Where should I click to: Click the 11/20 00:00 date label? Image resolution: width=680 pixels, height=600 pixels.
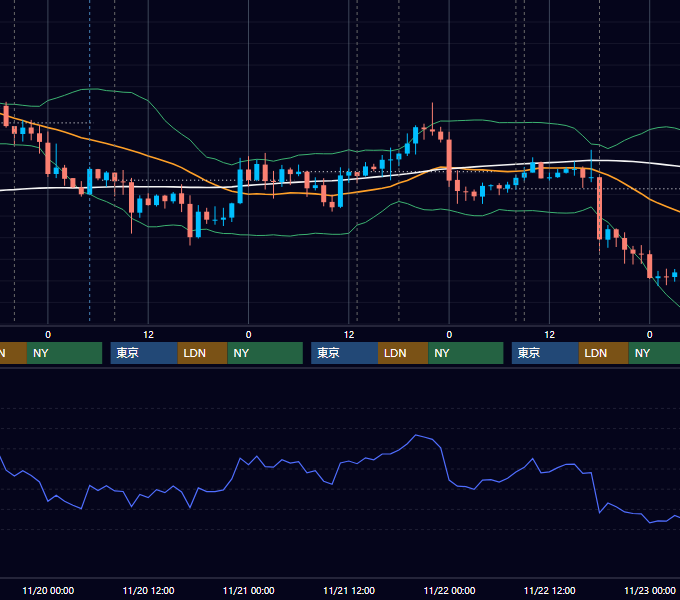point(48,590)
